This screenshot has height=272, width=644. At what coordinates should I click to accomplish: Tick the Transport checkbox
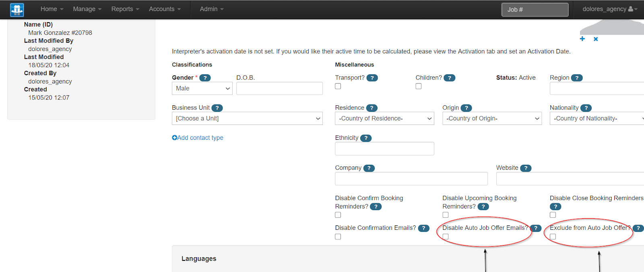[x=338, y=86]
